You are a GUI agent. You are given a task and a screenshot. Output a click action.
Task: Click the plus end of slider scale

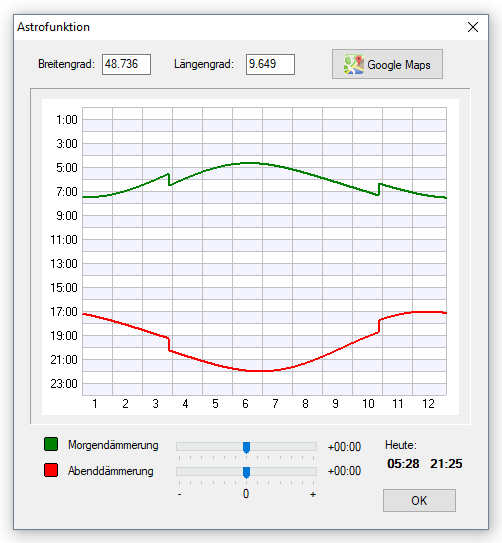pos(313,495)
